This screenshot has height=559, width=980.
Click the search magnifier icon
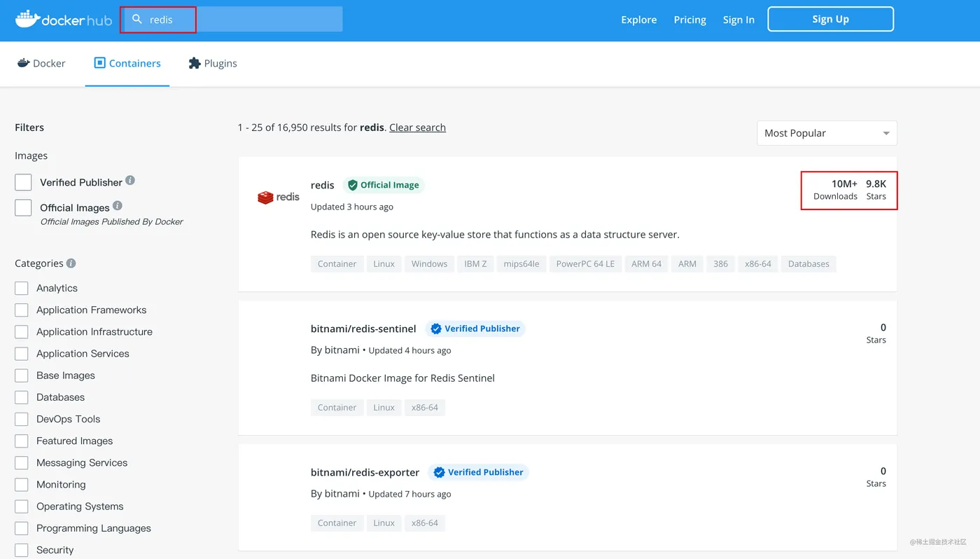[x=137, y=20]
